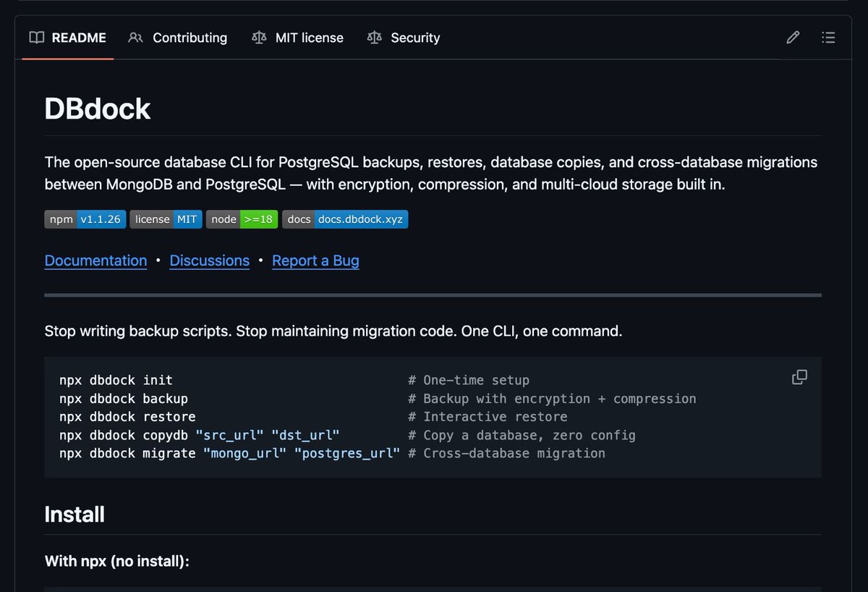Click the people icon beside Contributing
Image resolution: width=868 pixels, height=592 pixels.
(x=135, y=38)
